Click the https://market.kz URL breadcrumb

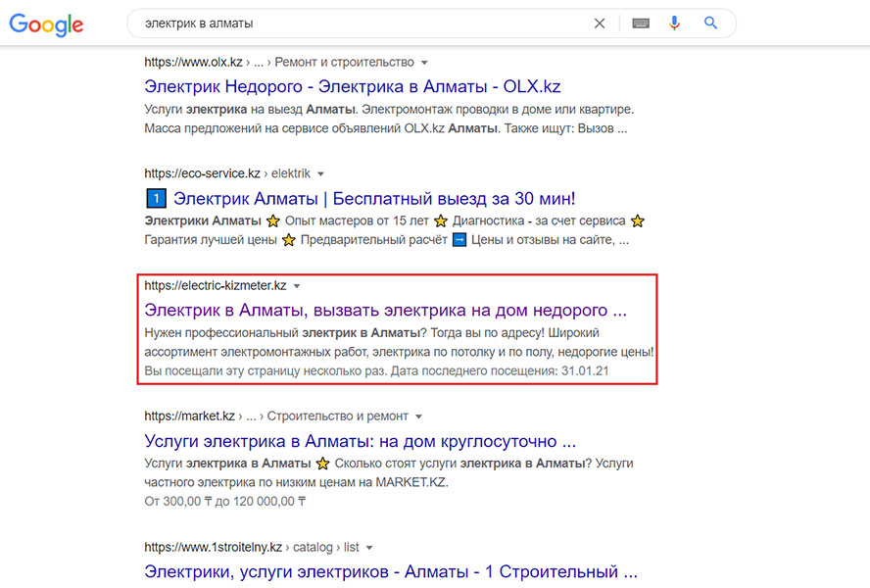(x=189, y=416)
